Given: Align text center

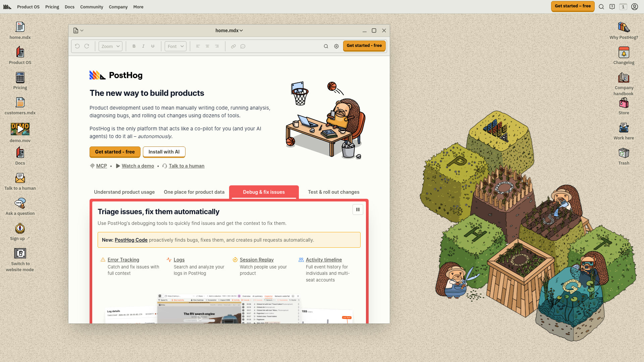Looking at the screenshot, I should (207, 46).
